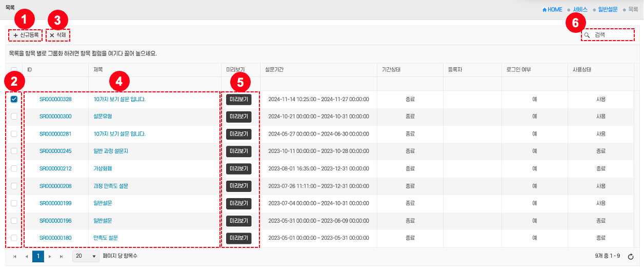Uncheck the checkbox for SR000000328
The width and height of the screenshot is (644, 270).
click(14, 99)
